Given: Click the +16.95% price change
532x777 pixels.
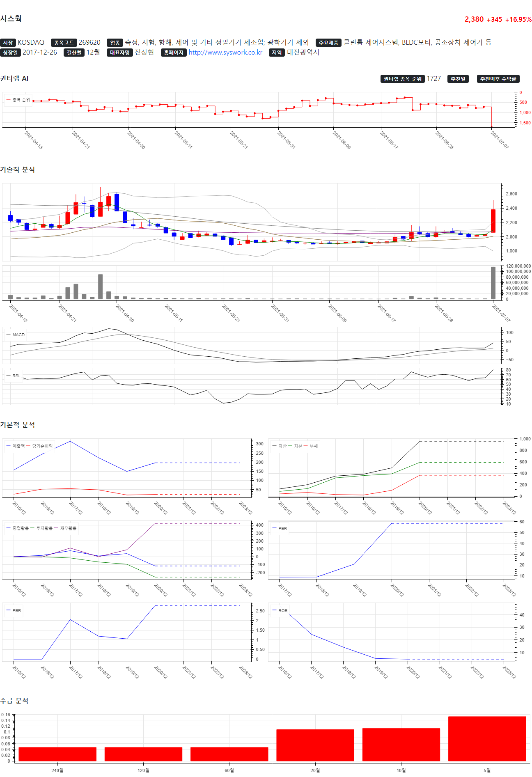Looking at the screenshot, I should [518, 19].
